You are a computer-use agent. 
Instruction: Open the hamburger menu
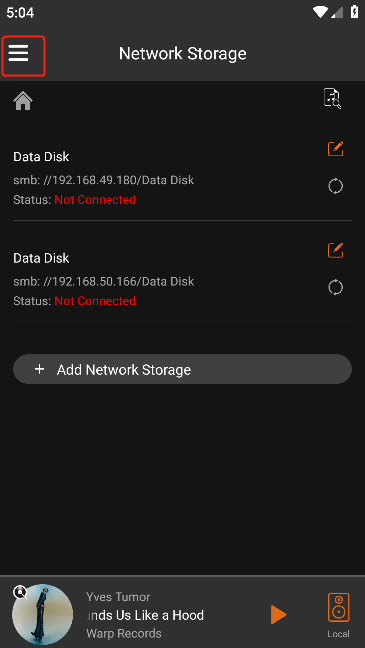coord(19,53)
